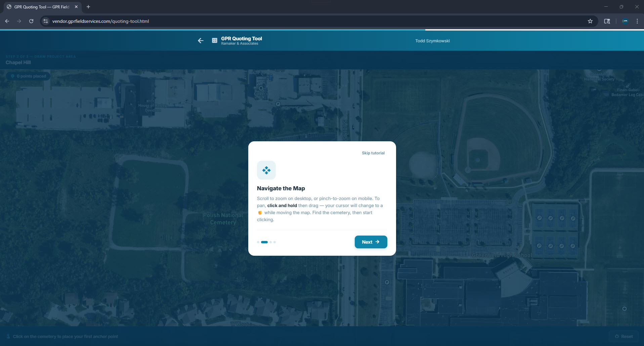Click the GPR Quoting Tool logo icon
Viewport: 644px width, 346px height.
pos(215,41)
